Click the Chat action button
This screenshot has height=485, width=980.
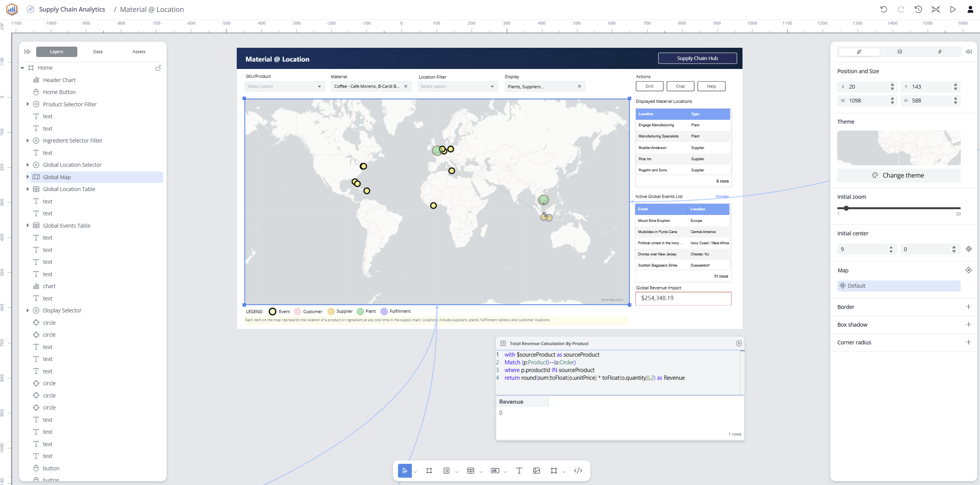click(x=681, y=86)
